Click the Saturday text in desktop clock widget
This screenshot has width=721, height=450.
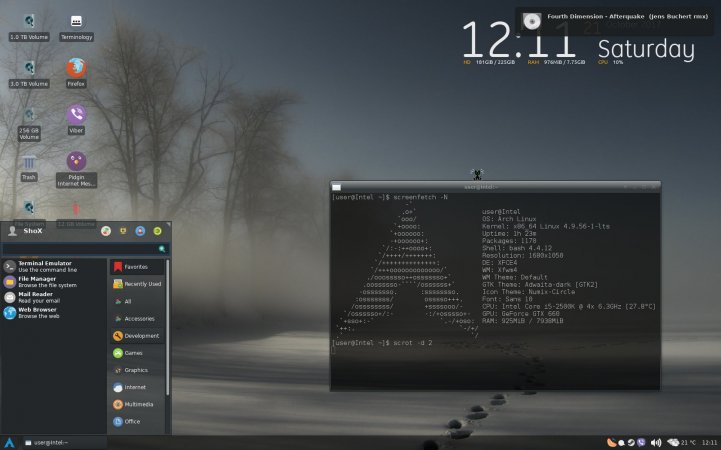pos(646,49)
